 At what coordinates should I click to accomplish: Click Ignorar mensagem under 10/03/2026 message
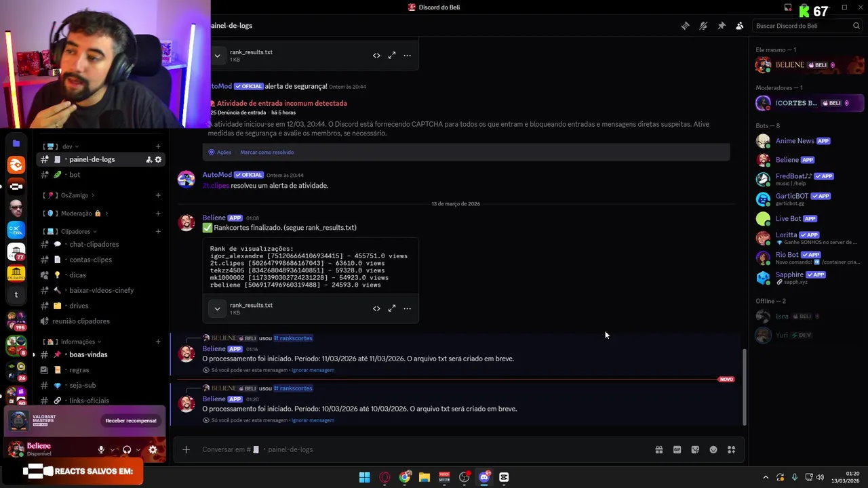coord(313,420)
